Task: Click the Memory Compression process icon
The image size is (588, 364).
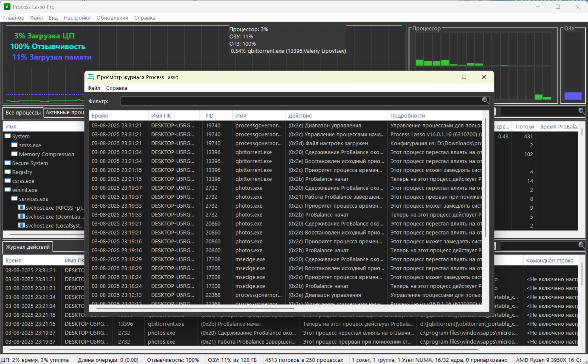Action: point(14,154)
